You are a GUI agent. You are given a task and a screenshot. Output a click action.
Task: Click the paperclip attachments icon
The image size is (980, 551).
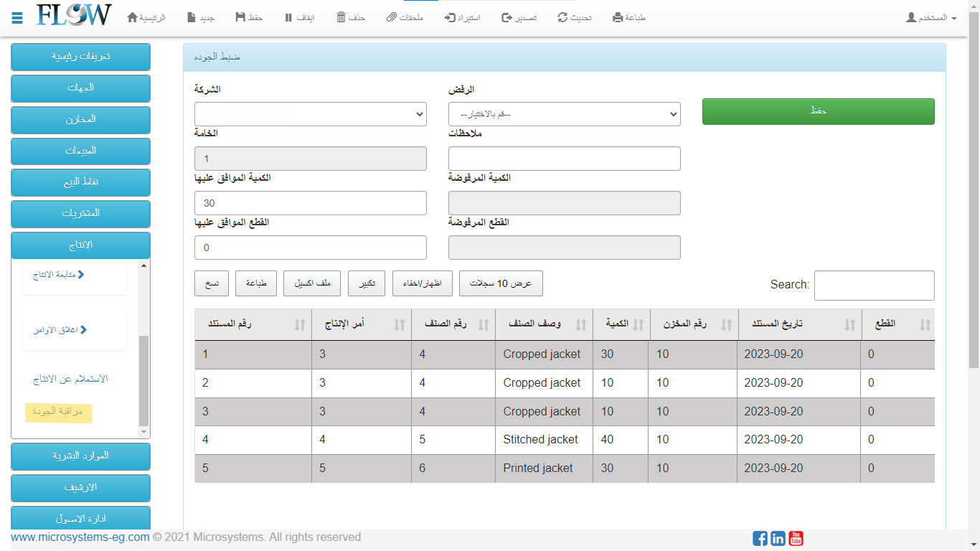391,17
